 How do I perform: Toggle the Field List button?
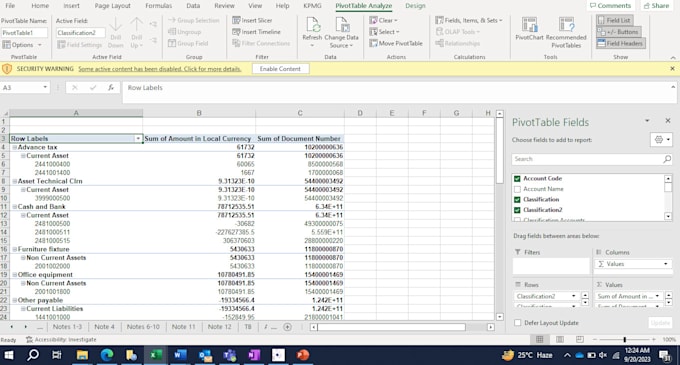click(x=614, y=20)
